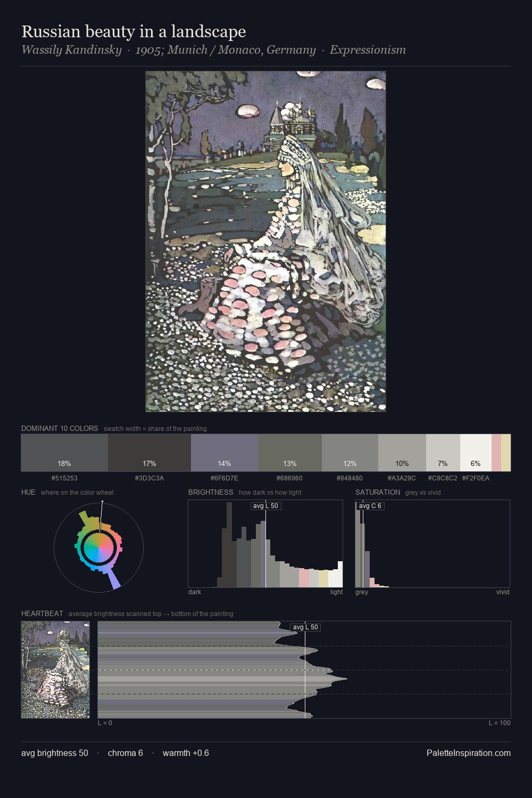532x798 pixels.
Task: Open the main painting image
Action: click(x=265, y=242)
